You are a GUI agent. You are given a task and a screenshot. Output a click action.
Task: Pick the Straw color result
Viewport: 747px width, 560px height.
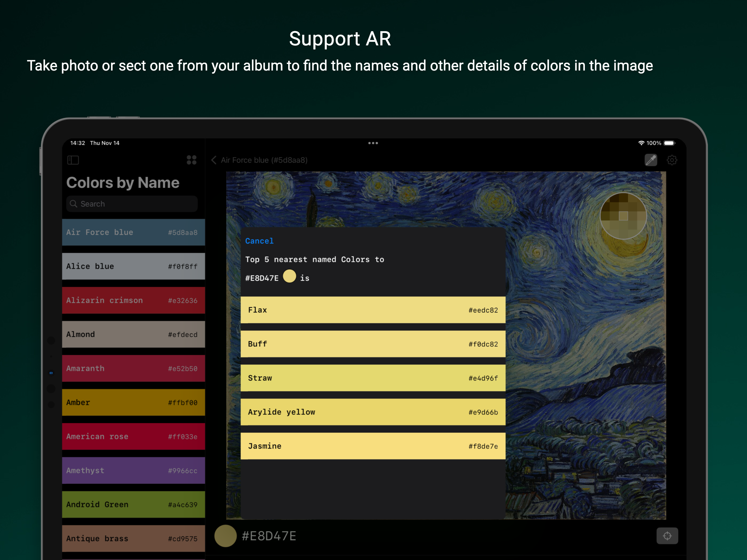coord(373,378)
